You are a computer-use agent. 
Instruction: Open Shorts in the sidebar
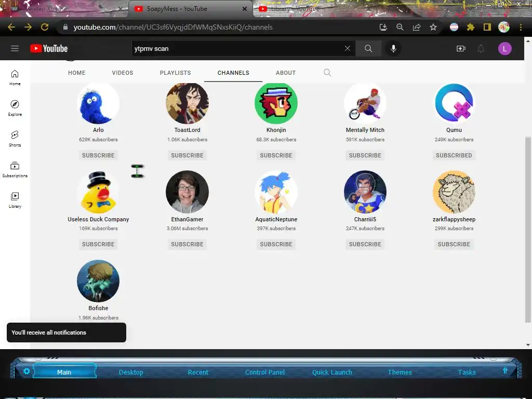coord(15,139)
